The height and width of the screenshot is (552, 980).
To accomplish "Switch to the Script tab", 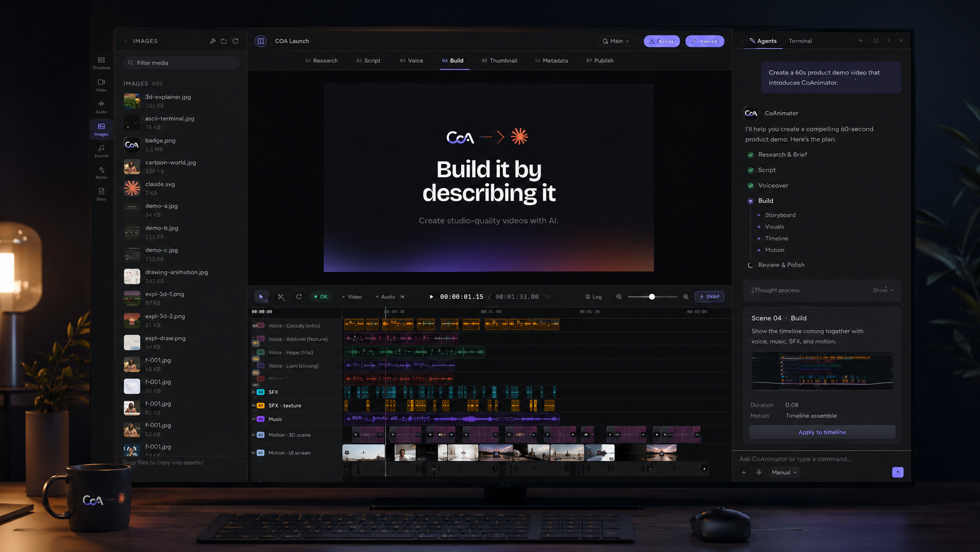I will 368,60.
